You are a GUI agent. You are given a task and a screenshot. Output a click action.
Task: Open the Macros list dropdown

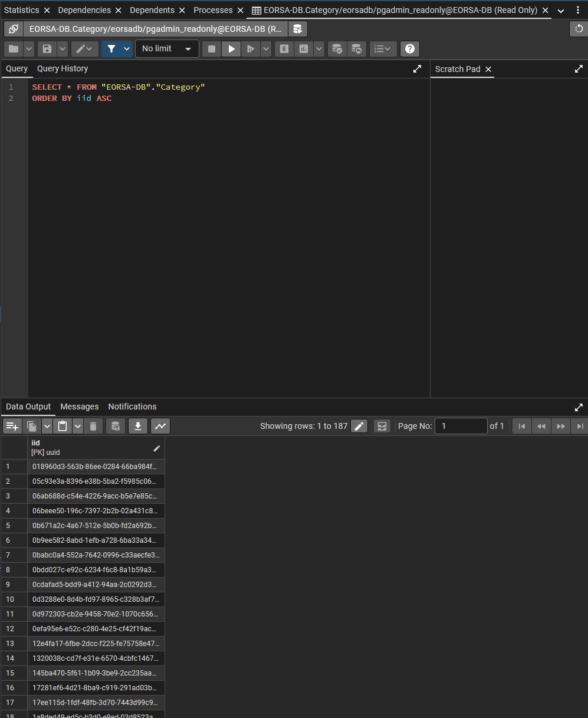[383, 49]
